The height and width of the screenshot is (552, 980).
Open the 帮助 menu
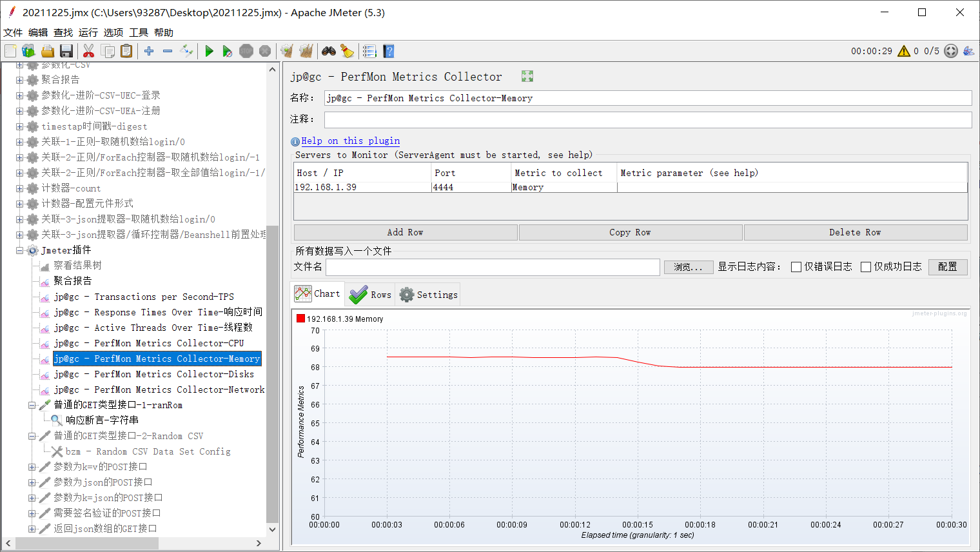164,32
